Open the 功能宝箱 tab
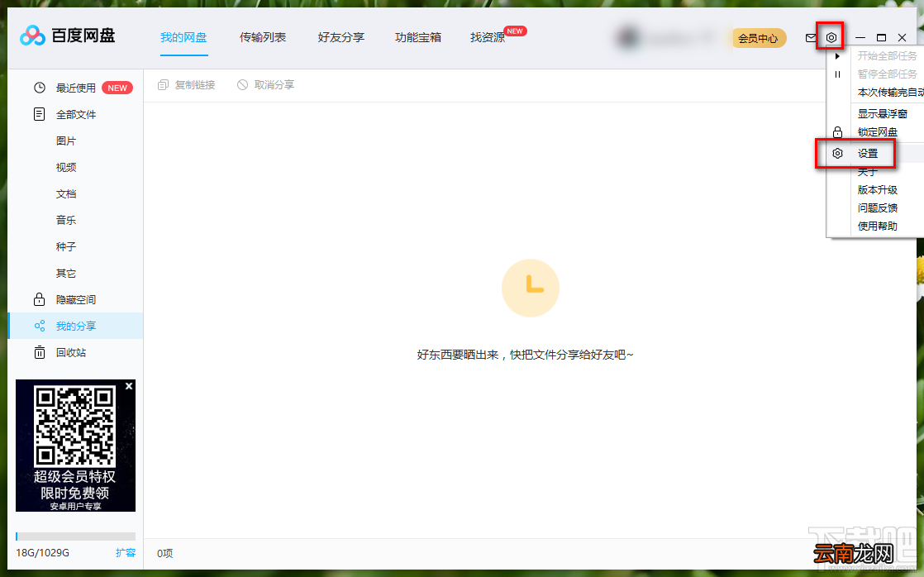 point(418,38)
